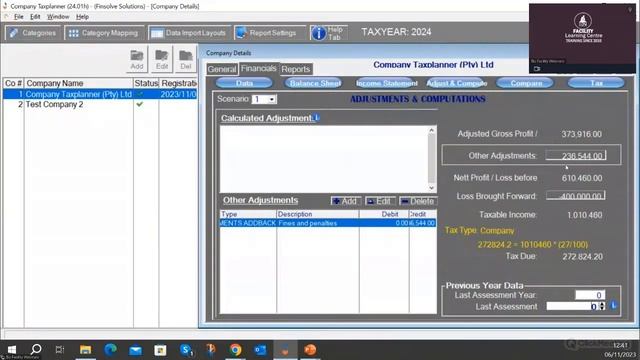The image size is (640, 360).
Task: Open PowerPoint from the taskbar
Action: [310, 350]
